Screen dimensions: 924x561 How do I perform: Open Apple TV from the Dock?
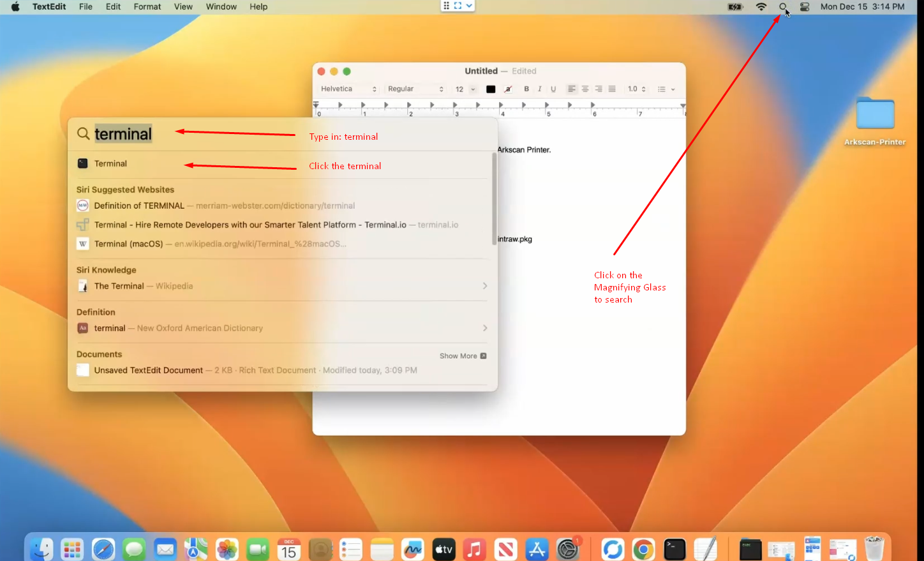tap(443, 549)
